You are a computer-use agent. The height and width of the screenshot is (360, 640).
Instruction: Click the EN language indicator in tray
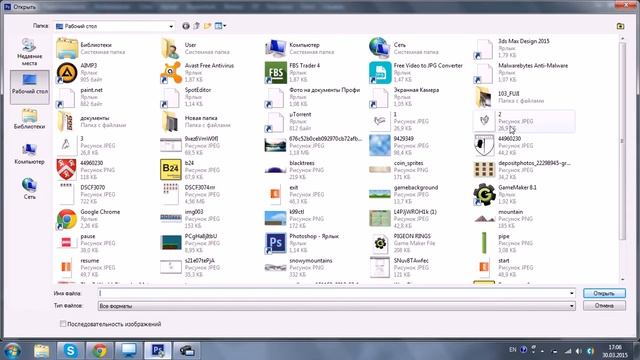[513, 350]
